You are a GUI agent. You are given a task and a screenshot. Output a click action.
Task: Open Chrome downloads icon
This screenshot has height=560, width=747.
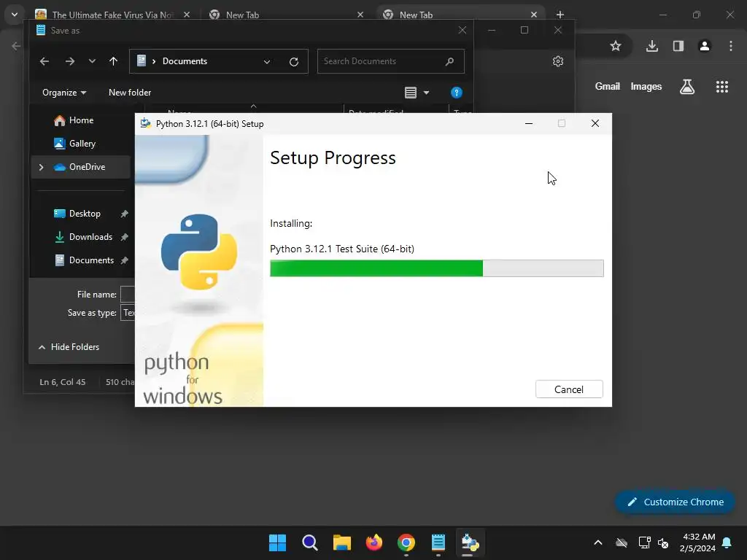[652, 46]
